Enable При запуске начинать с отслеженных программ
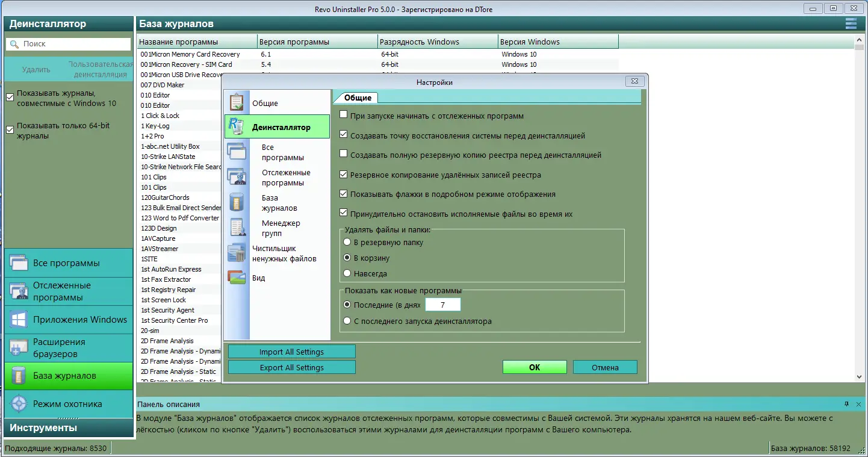This screenshot has height=457, width=868. tap(344, 116)
